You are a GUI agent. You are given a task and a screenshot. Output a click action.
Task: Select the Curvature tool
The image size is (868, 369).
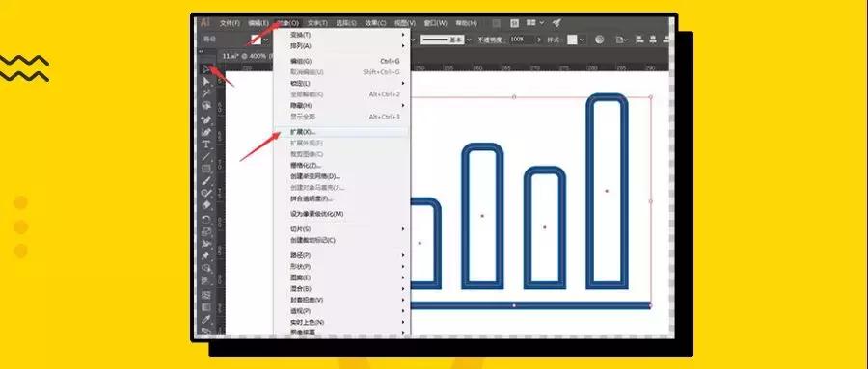206,132
